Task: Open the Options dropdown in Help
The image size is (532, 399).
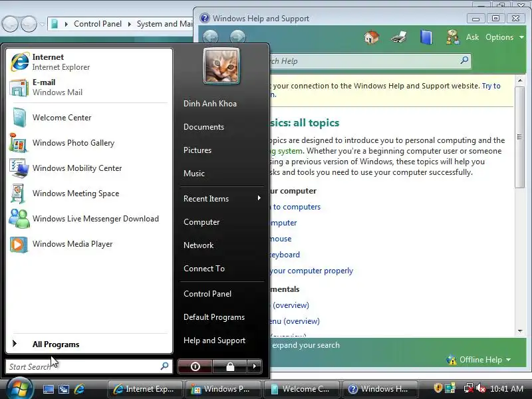Action: click(x=505, y=37)
